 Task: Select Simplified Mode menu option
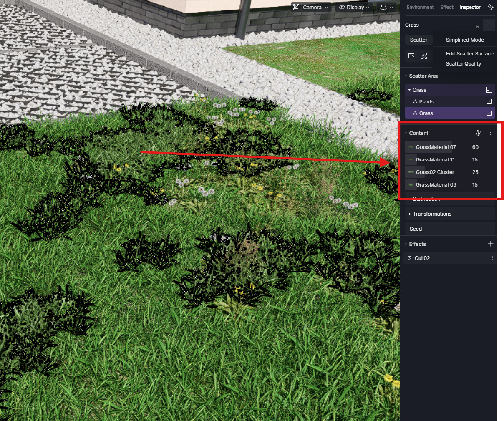click(x=465, y=40)
